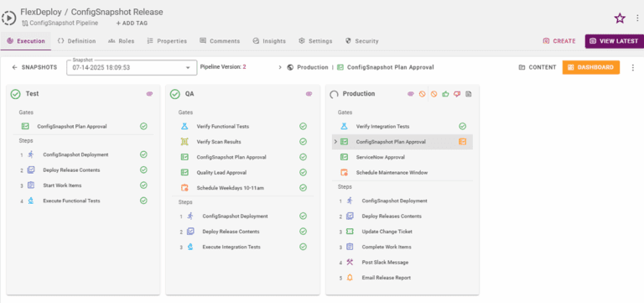Image resolution: width=644 pixels, height=303 pixels.
Task: Open the document icon in Production header
Action: point(468,94)
